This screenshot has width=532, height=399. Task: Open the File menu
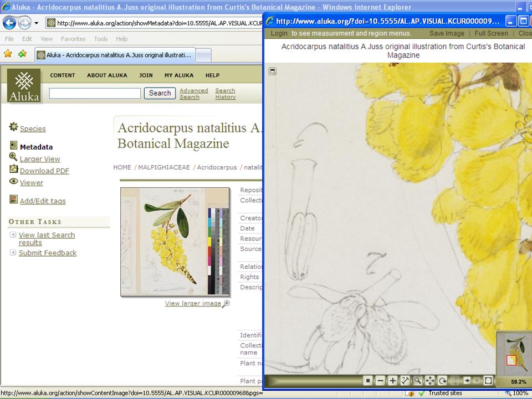coord(9,39)
